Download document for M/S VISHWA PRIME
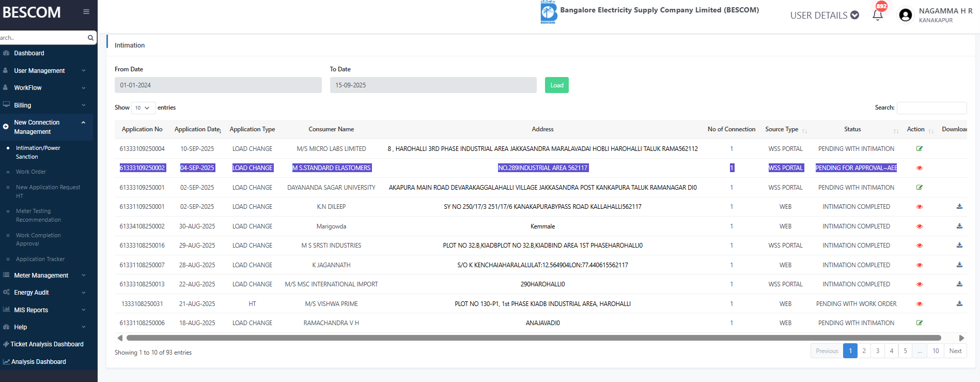This screenshot has height=382, width=980. pyautogui.click(x=959, y=304)
